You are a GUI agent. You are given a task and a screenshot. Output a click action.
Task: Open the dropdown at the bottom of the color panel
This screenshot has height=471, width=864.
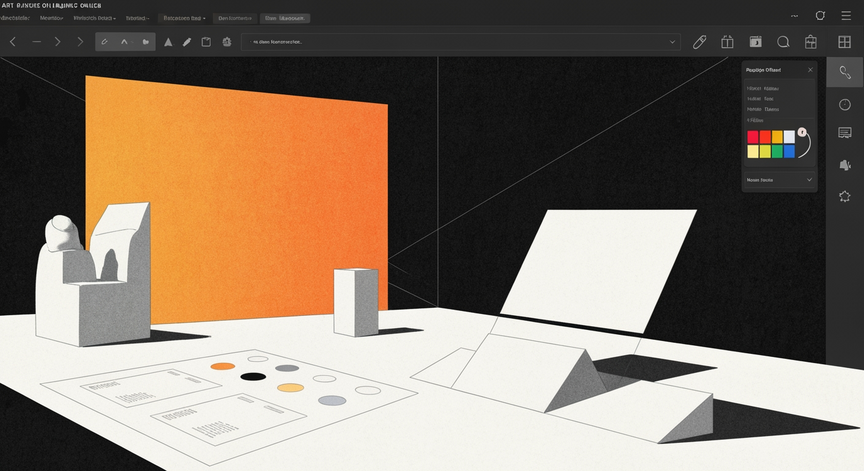coord(780,180)
